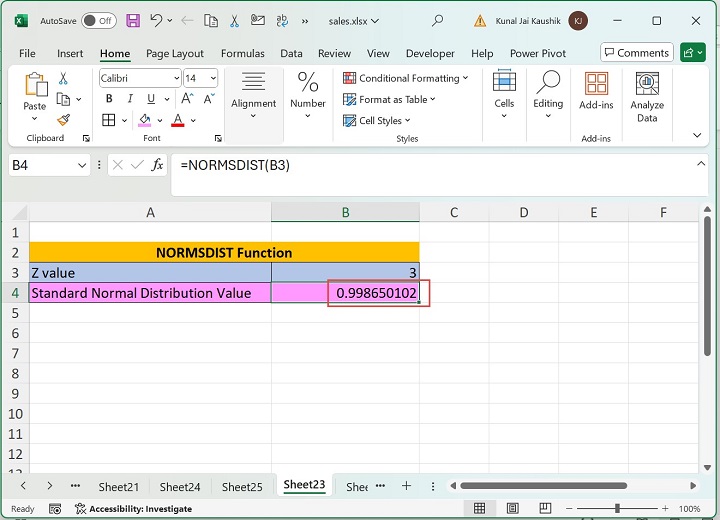This screenshot has width=720, height=520.
Task: Click the Save icon in title bar
Action: [x=133, y=21]
